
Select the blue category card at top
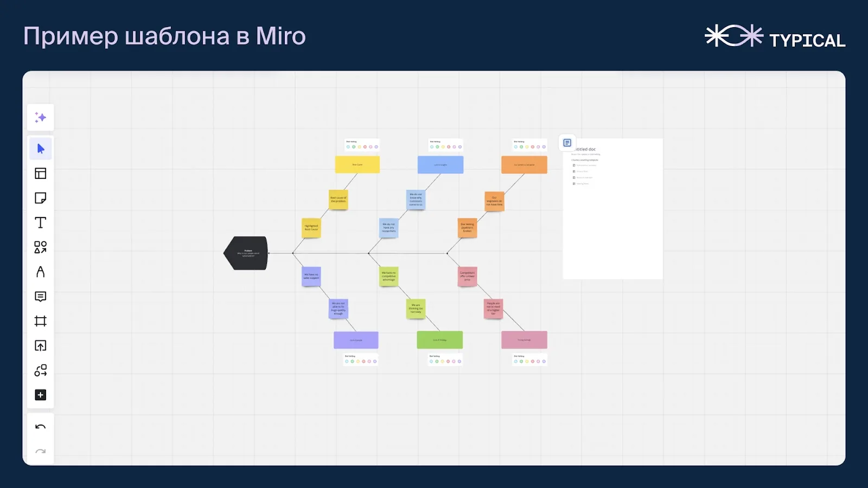pos(441,164)
